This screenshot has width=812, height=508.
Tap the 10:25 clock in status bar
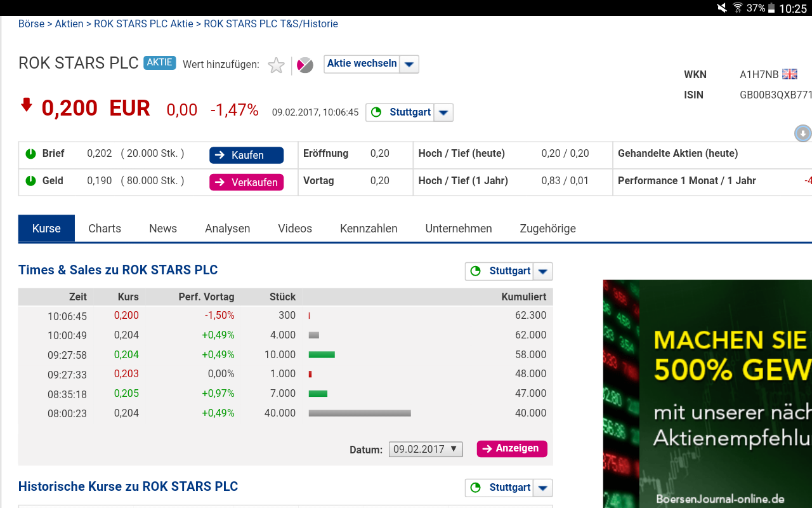793,8
